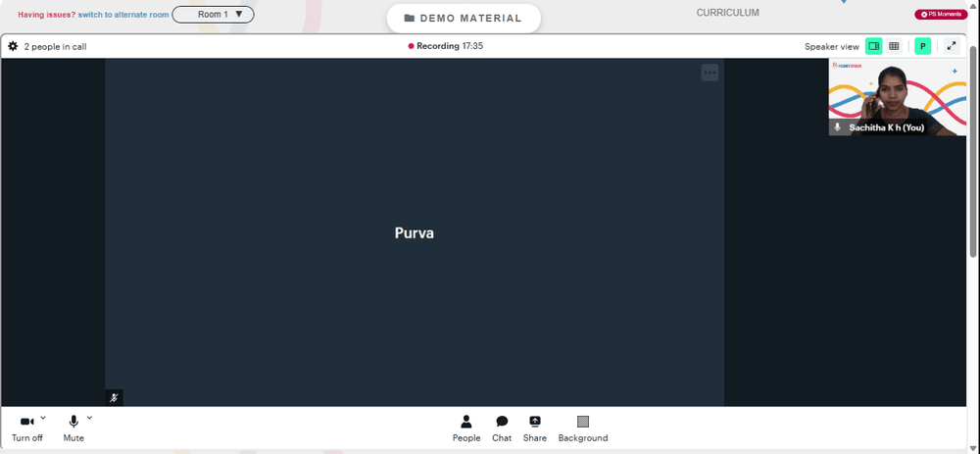
Task: Open the Demo Material folder button
Action: click(464, 18)
